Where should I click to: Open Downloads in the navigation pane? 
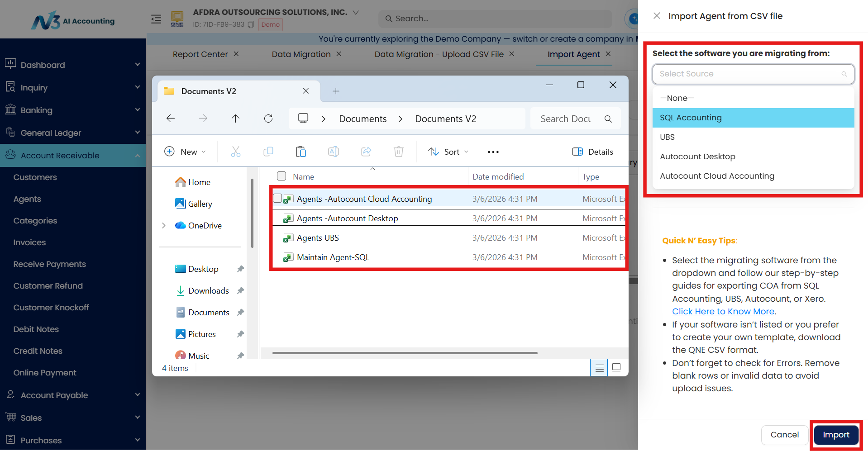tap(209, 290)
